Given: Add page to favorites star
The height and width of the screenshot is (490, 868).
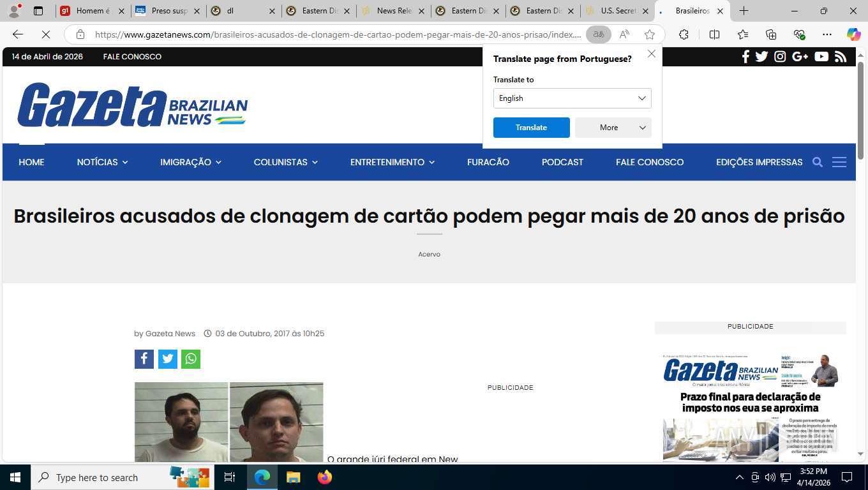Looking at the screenshot, I should pos(650,34).
